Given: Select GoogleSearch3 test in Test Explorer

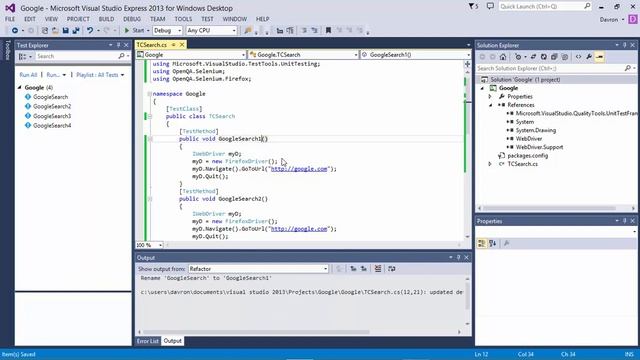Looking at the screenshot, I should tap(52, 116).
